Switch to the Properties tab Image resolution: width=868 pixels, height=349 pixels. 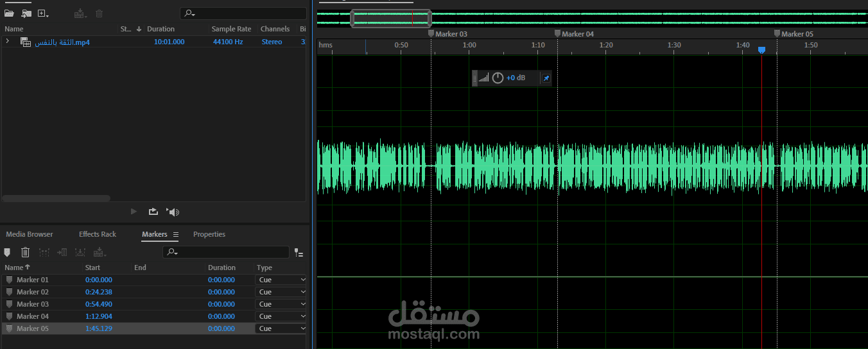tap(209, 234)
